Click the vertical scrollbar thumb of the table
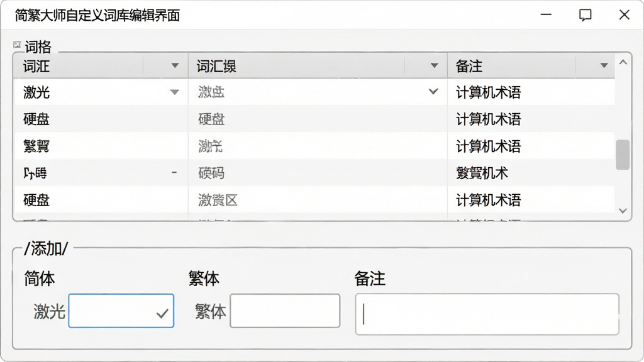Viewport: 644px width, 362px height. pyautogui.click(x=623, y=155)
